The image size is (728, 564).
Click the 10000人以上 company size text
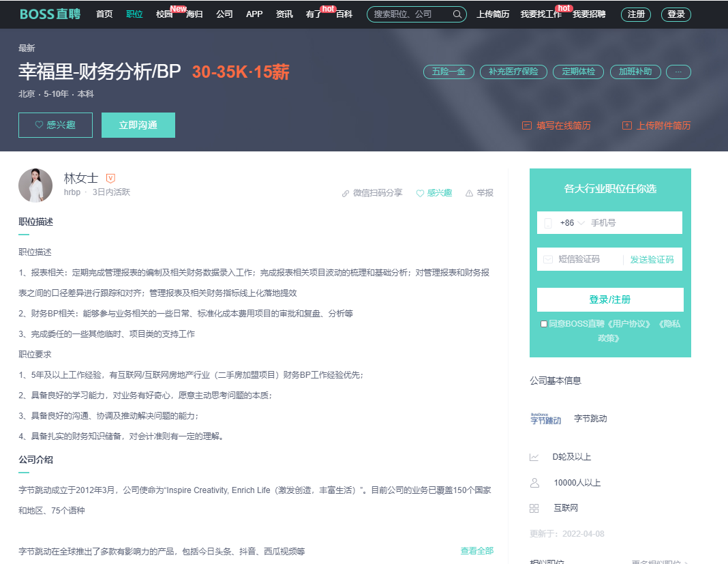pyautogui.click(x=577, y=483)
